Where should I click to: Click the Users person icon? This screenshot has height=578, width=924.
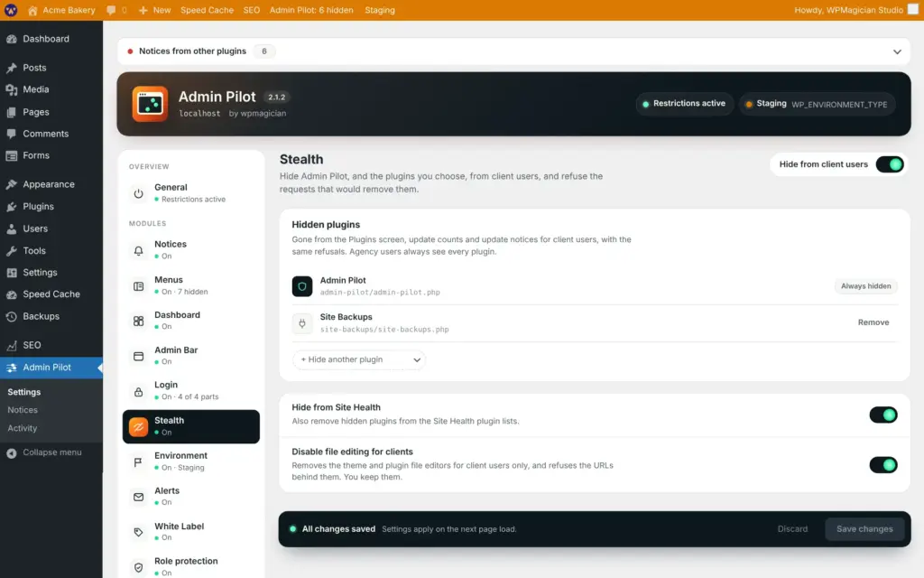point(12,228)
